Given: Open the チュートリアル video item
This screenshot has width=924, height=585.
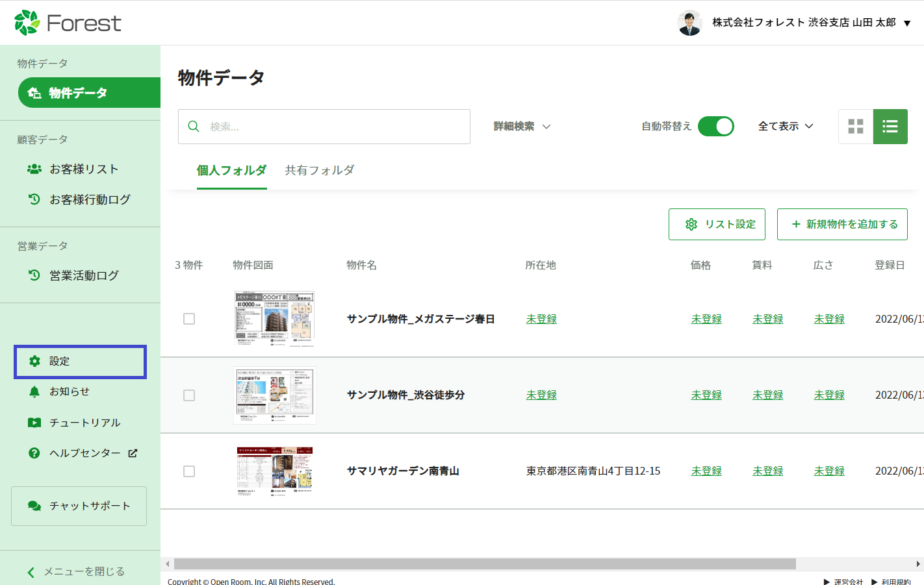Looking at the screenshot, I should [x=84, y=423].
